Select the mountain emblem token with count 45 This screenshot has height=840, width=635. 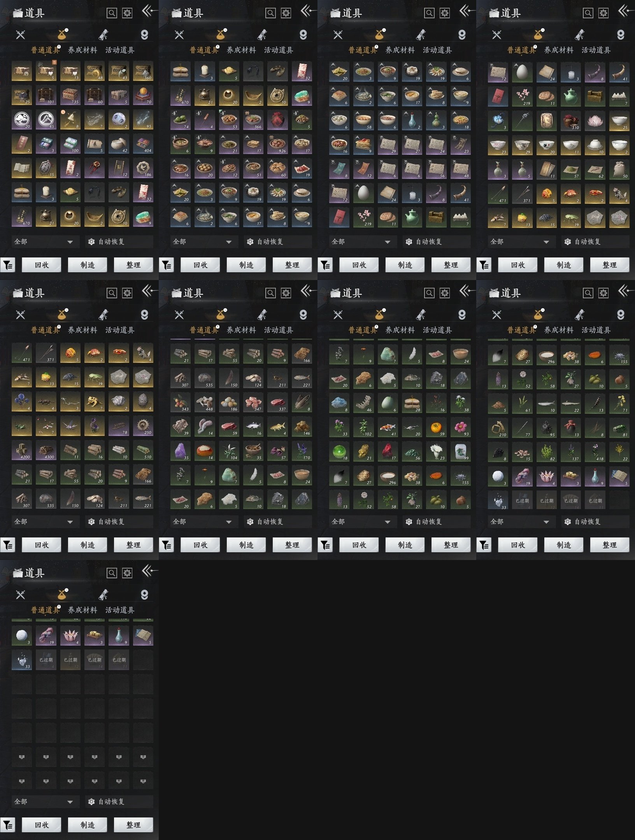click(46, 120)
